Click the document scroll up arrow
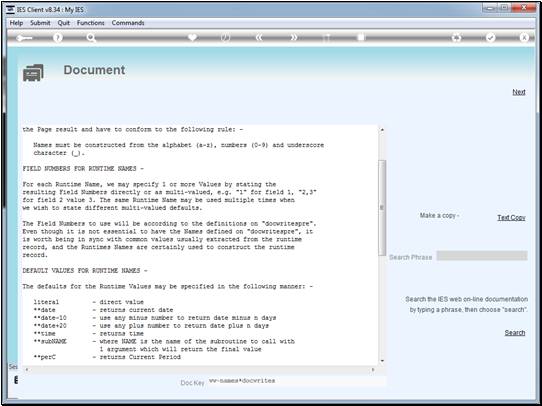542x406 pixels. pos(382,130)
